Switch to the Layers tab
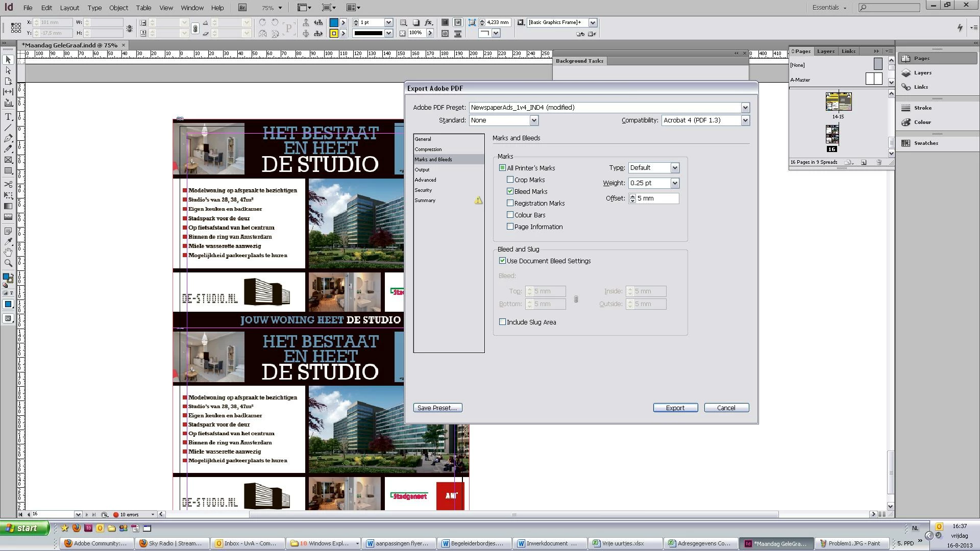Screen dimensions: 980x551 825,51
